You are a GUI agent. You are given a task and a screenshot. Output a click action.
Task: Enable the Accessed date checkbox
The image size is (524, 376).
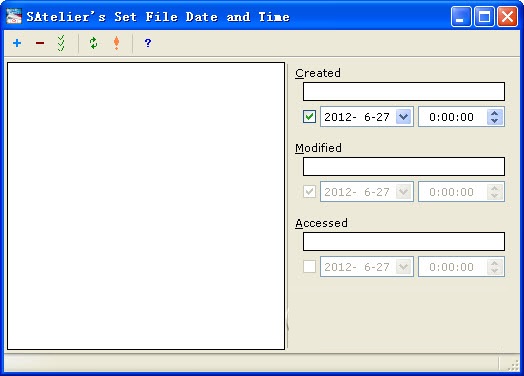(309, 266)
